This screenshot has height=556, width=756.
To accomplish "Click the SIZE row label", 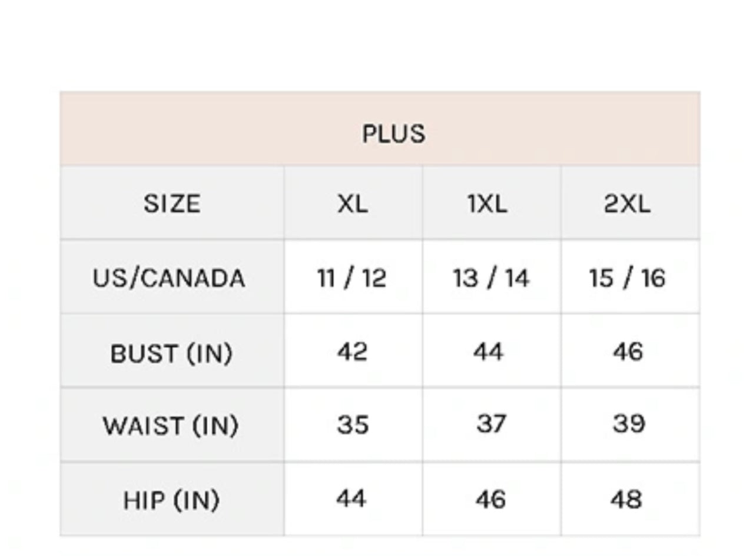I will [171, 204].
